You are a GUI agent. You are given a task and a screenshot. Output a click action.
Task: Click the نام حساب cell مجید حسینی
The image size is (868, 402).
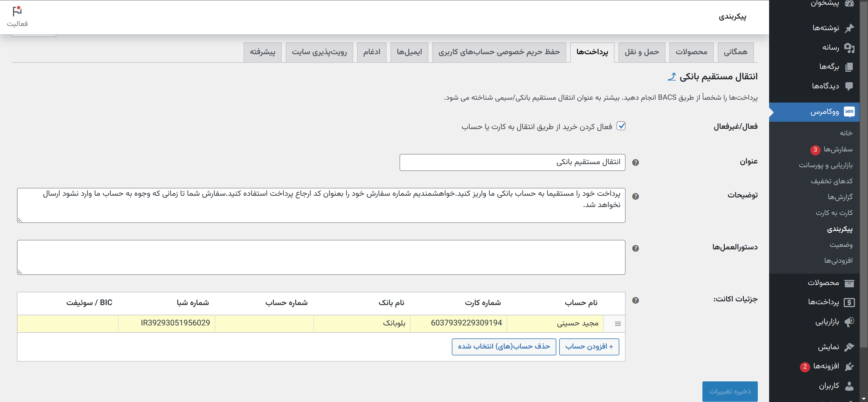click(555, 323)
